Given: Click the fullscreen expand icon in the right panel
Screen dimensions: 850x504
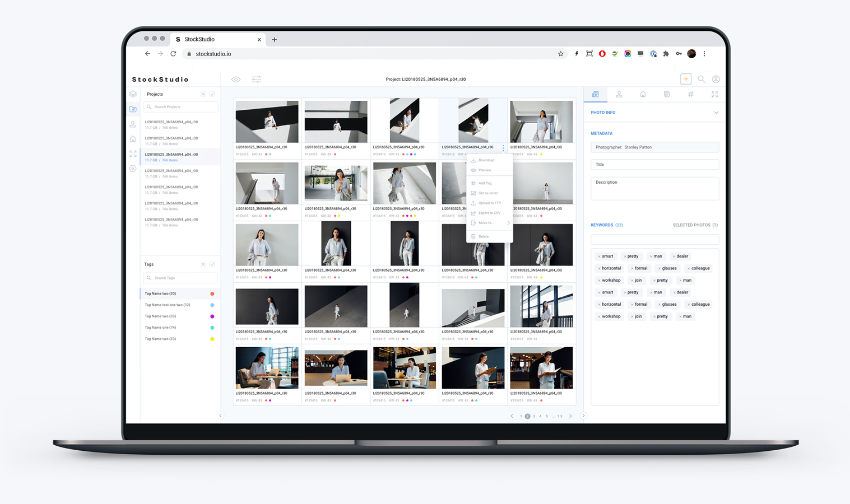Looking at the screenshot, I should (714, 94).
